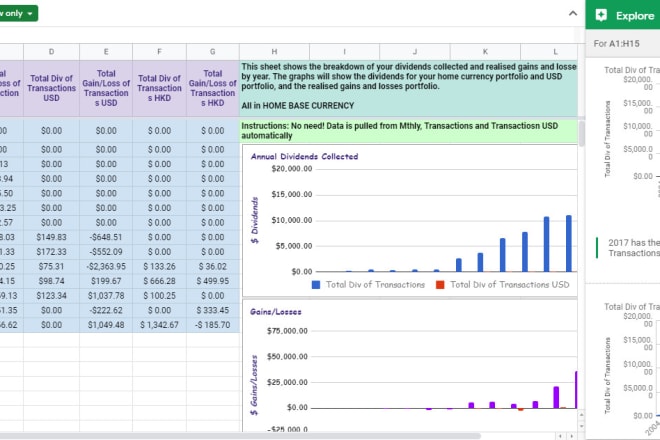Click the Annual Dividends Collected chart title
660x440 pixels.
[x=304, y=157]
